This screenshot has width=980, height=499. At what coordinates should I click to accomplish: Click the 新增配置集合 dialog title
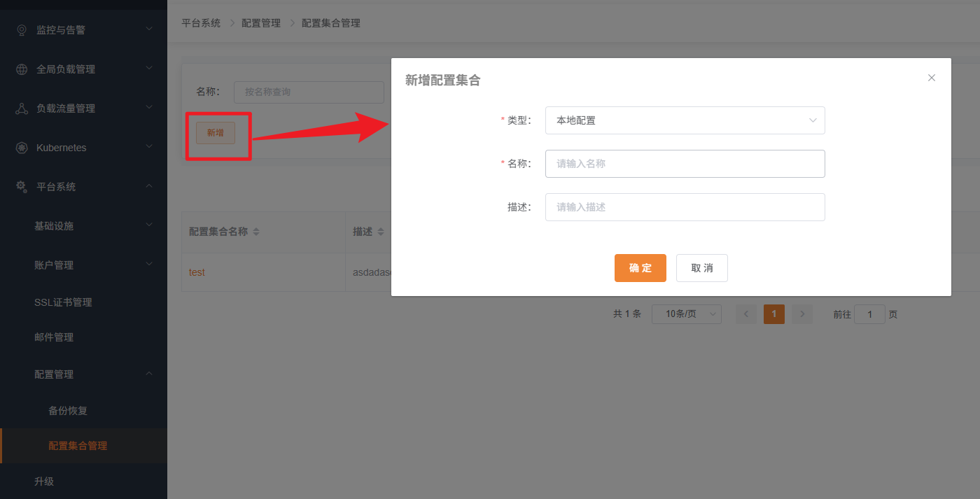(x=443, y=80)
